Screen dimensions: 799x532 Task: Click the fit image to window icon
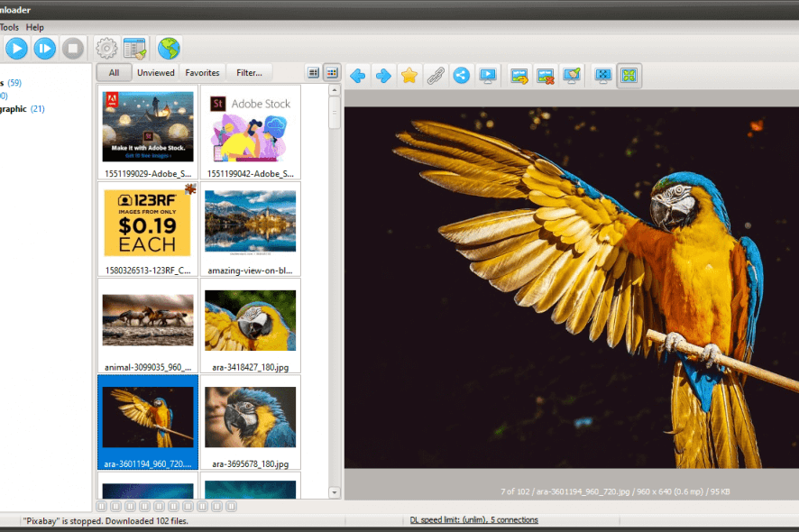[x=602, y=76]
